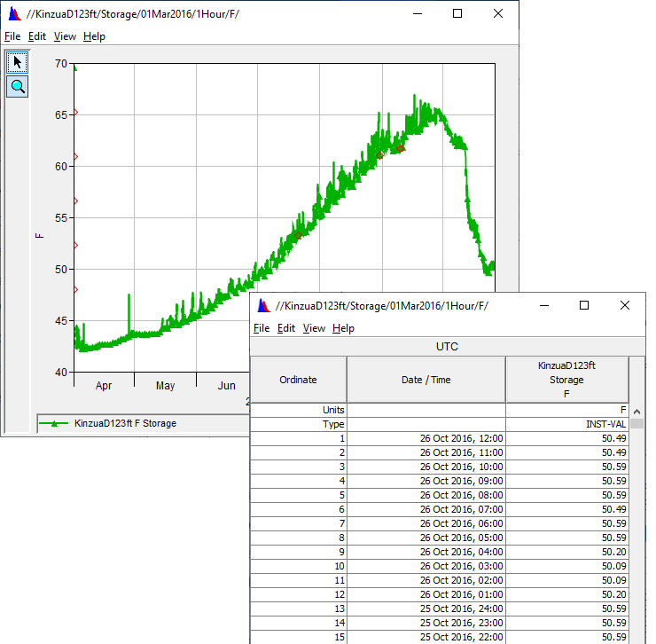The width and height of the screenshot is (656, 644).
Task: Open Edit menu in table window
Action: point(286,328)
